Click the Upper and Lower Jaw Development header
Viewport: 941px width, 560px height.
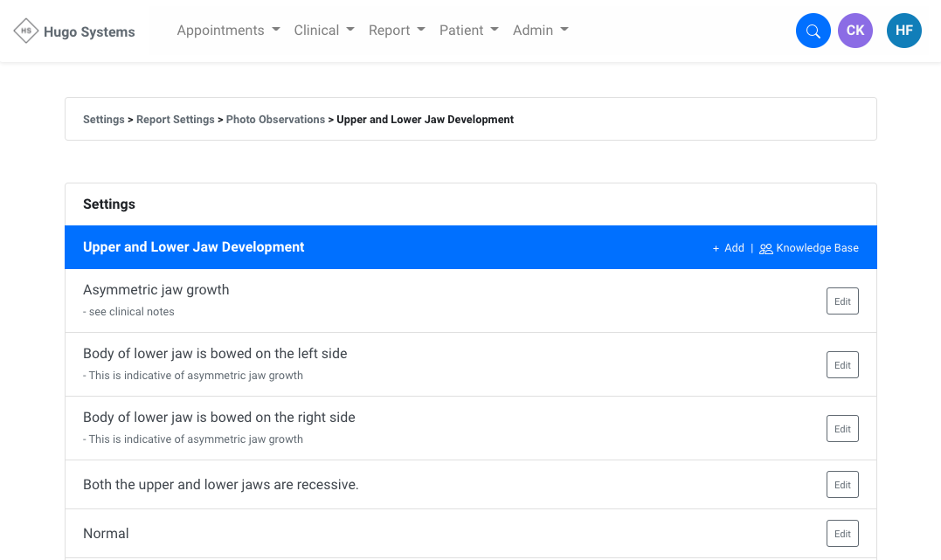coord(193,247)
